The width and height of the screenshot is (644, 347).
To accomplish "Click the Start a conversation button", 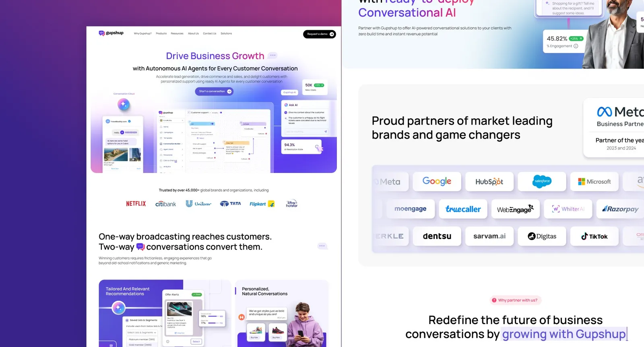I will [214, 91].
